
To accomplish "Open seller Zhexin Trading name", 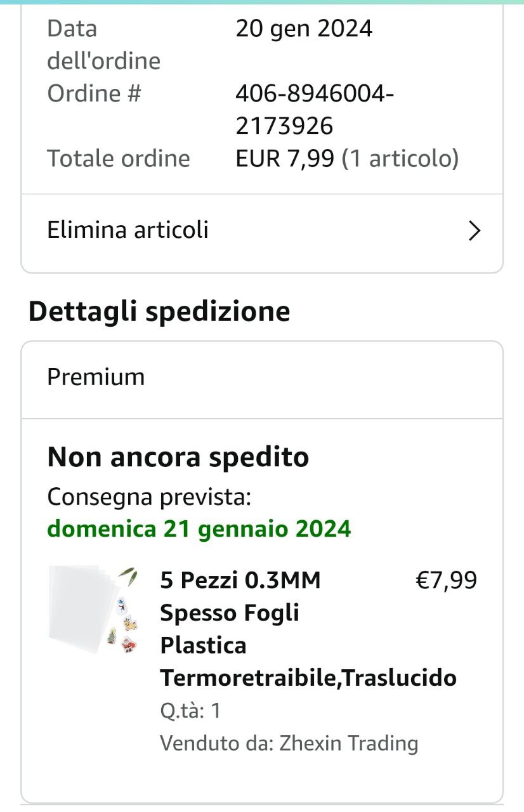I will point(348,743).
